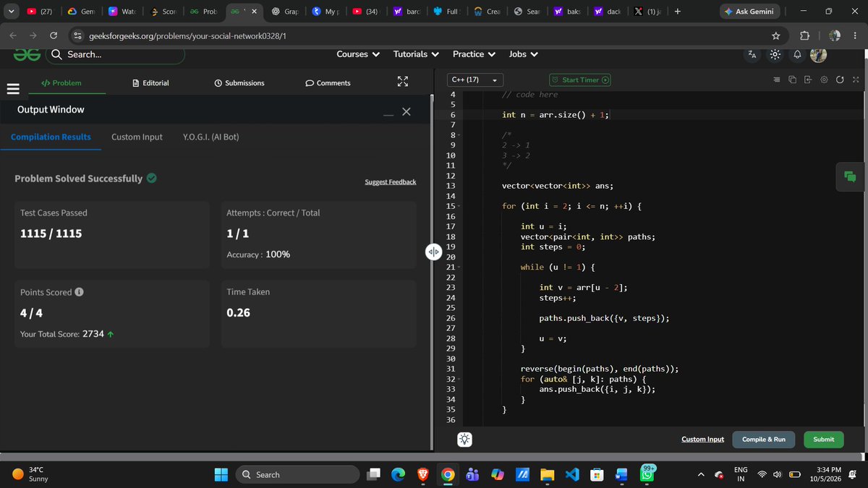Collapse the while loop fold at line 21
The image size is (868, 488).
click(459, 267)
